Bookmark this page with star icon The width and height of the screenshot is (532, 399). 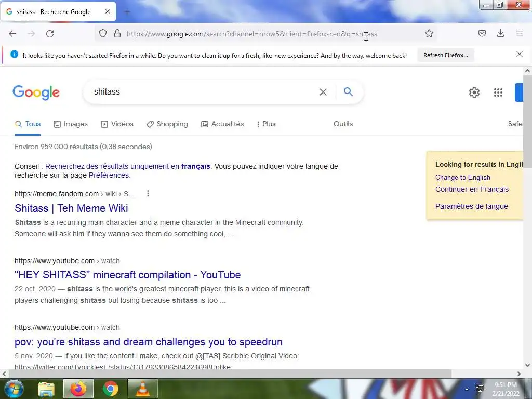pyautogui.click(x=429, y=33)
